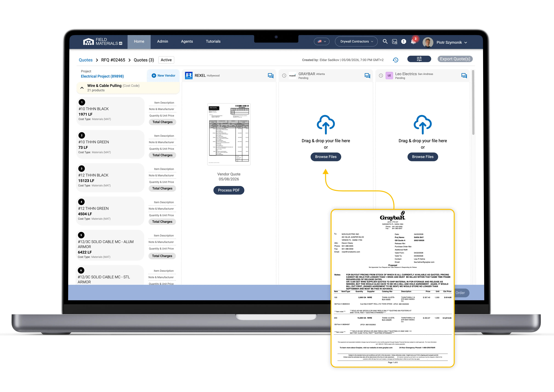The height and width of the screenshot is (392, 554).
Task: Open the Drywall Contractors company dropdown
Action: coord(356,41)
